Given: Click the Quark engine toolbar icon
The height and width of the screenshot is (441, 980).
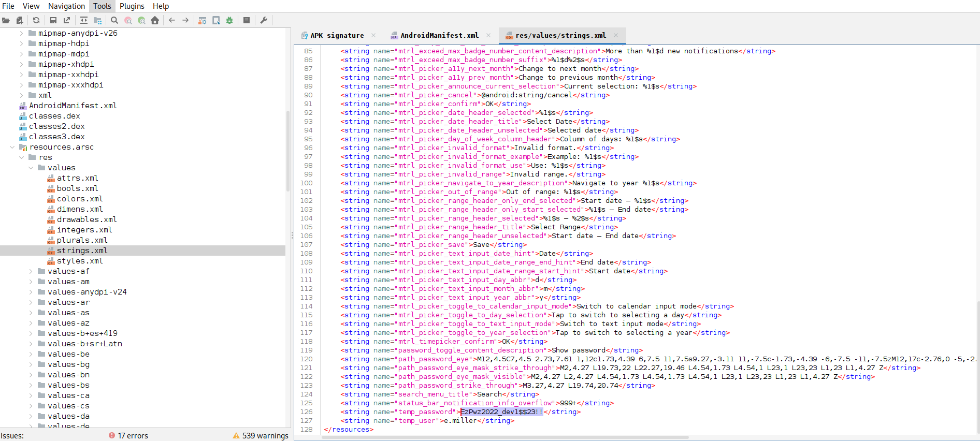Looking at the screenshot, I should (x=216, y=20).
